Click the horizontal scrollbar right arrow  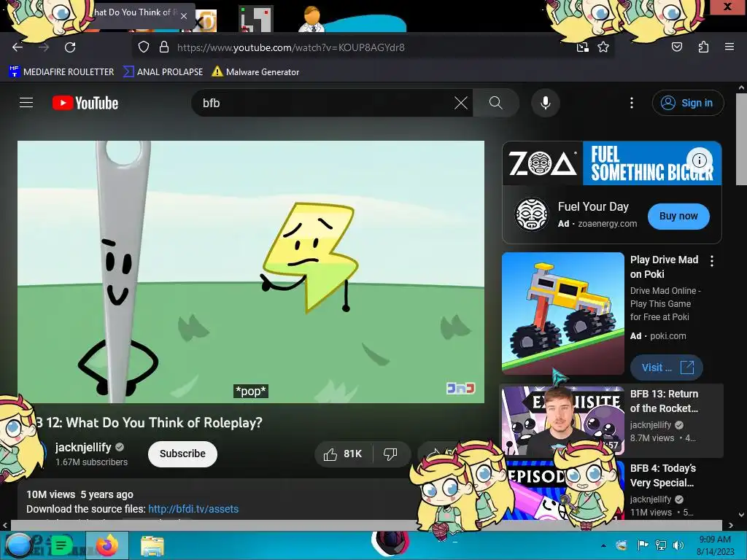731,525
